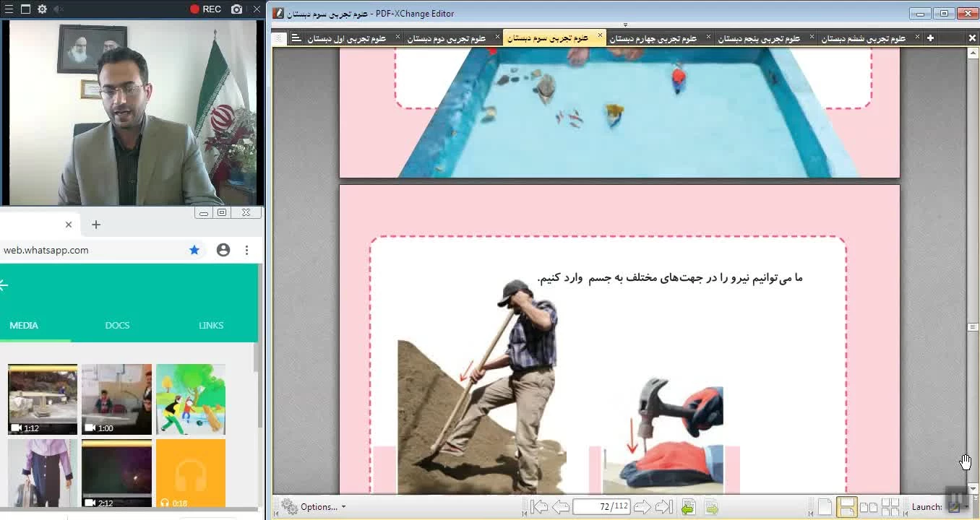Click the page number input field
The width and height of the screenshot is (980, 520).
[601, 507]
